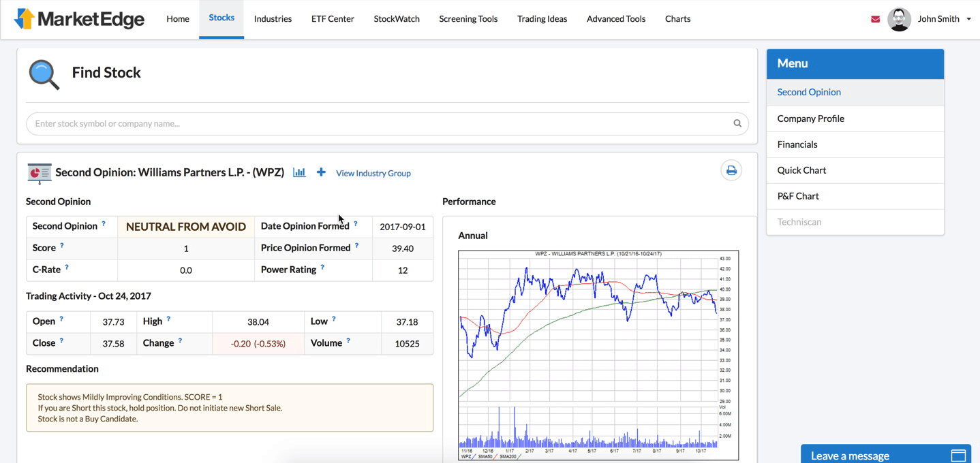This screenshot has height=463, width=980.
Task: Print the Second Opinion report
Action: pos(731,170)
